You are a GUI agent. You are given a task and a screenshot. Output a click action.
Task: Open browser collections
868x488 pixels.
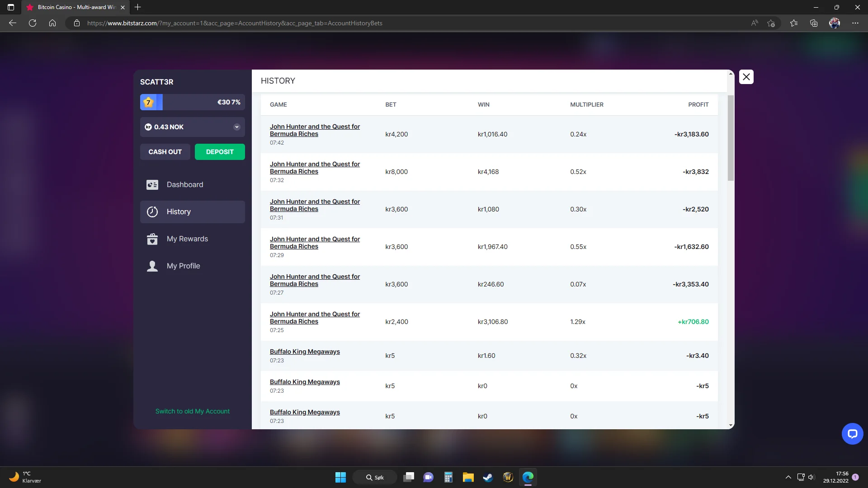814,23
